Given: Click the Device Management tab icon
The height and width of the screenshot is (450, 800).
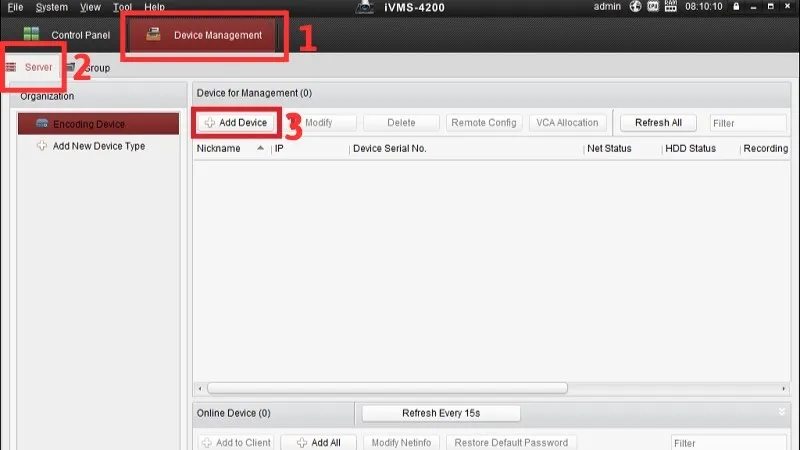Looking at the screenshot, I should [153, 35].
